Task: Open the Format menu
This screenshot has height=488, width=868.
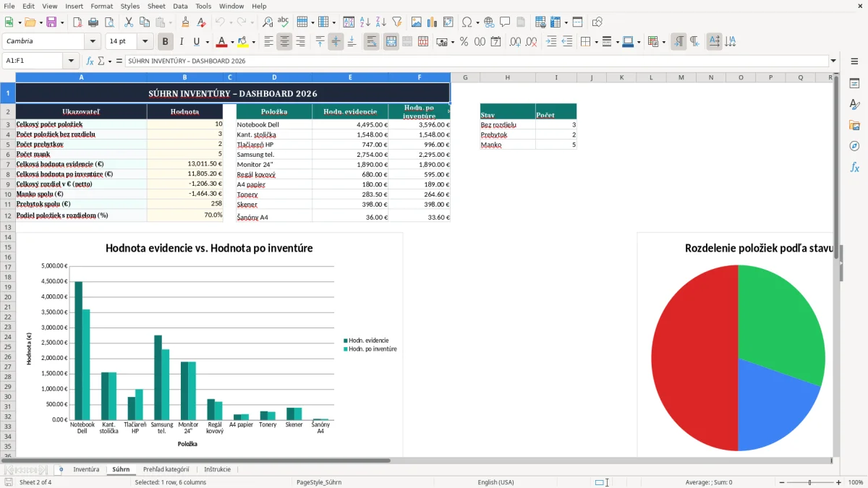Action: 101,6
